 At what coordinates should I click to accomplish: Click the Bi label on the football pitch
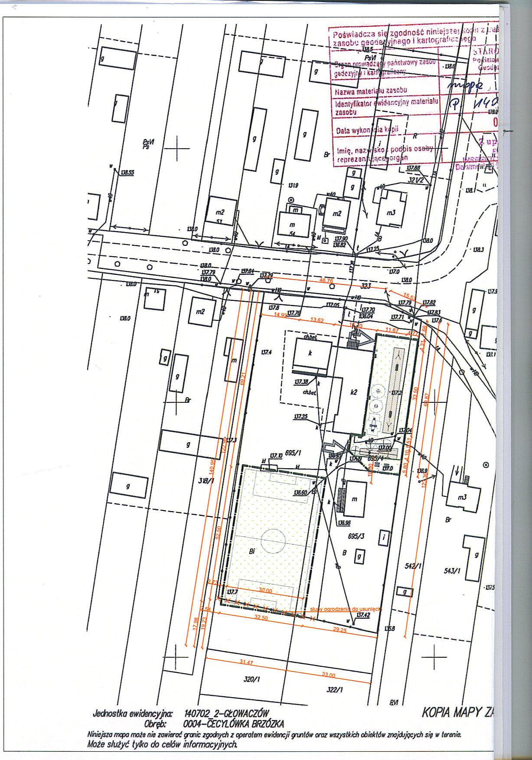point(251,551)
